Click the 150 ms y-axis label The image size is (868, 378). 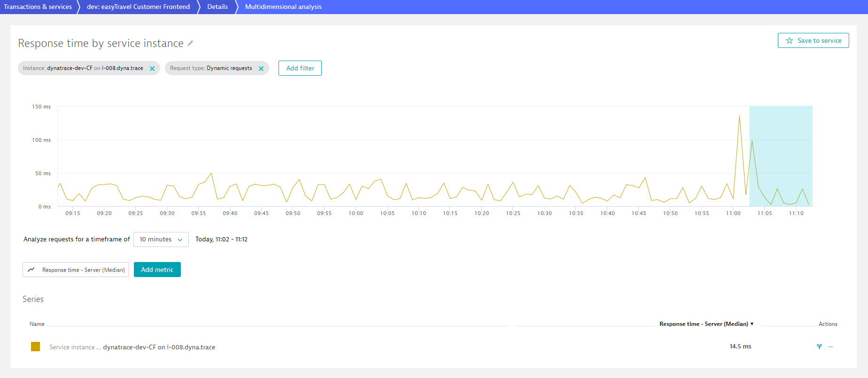[x=41, y=107]
